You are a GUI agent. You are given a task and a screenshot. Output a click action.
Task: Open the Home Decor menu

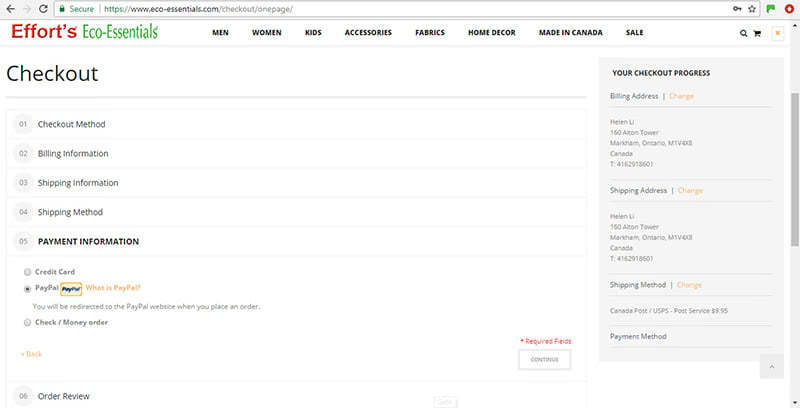[x=492, y=33]
